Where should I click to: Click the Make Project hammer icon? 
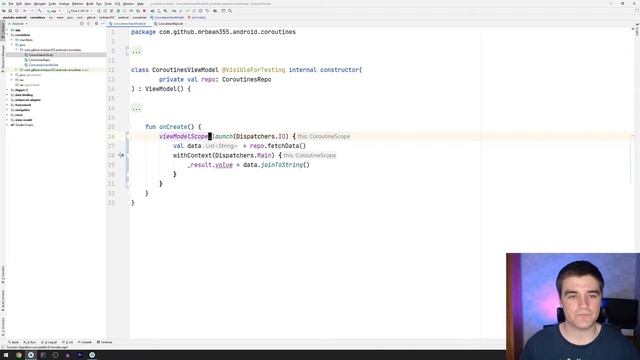pyautogui.click(x=40, y=11)
